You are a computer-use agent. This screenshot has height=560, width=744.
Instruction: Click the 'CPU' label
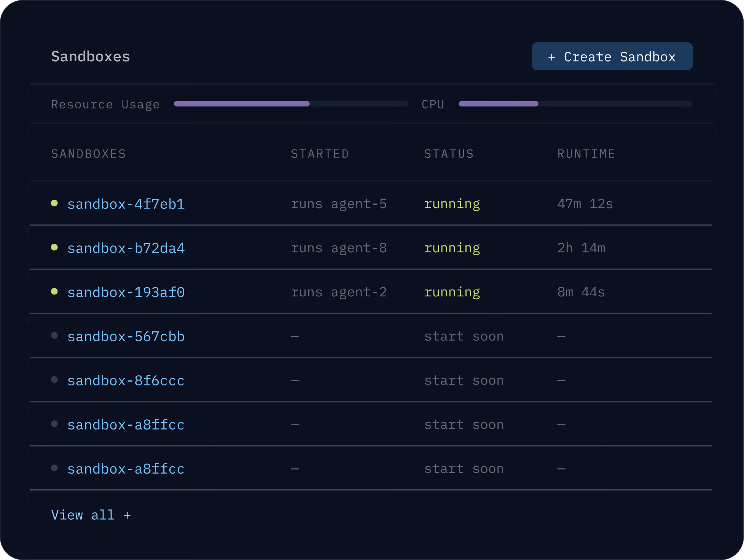(x=433, y=104)
